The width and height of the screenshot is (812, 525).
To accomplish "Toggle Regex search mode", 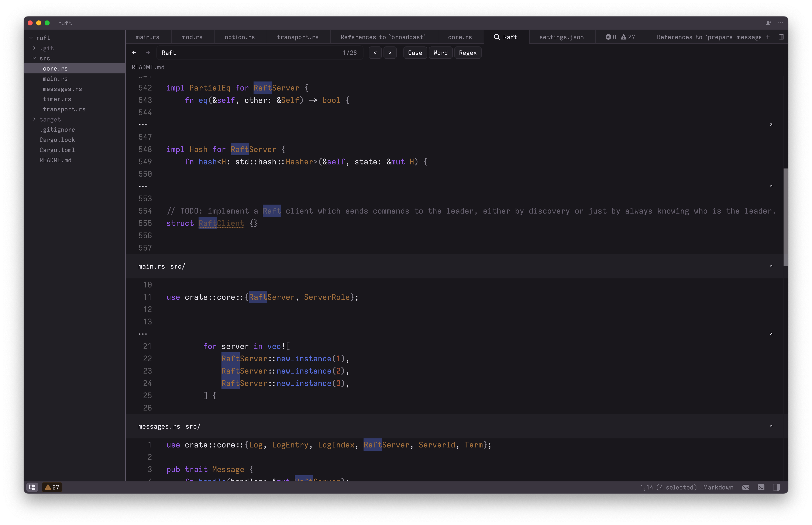I will coord(468,53).
